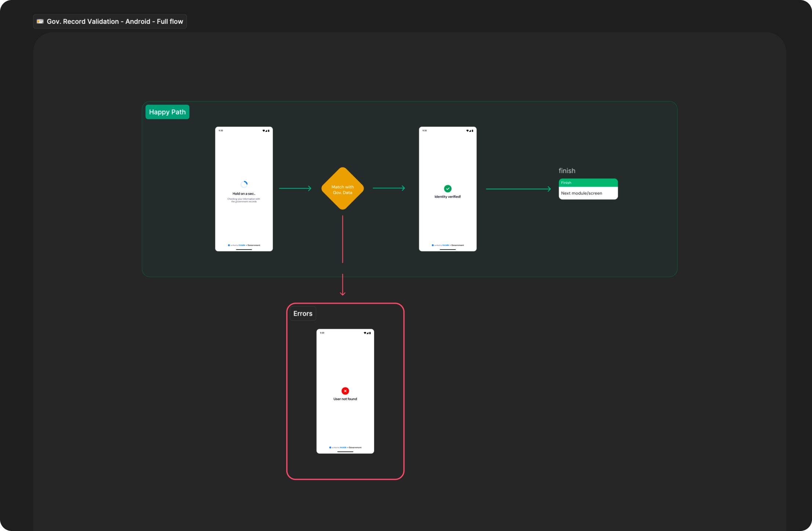The height and width of the screenshot is (531, 812).
Task: Select 'Hold on a sec..' heading text
Action: pos(244,194)
